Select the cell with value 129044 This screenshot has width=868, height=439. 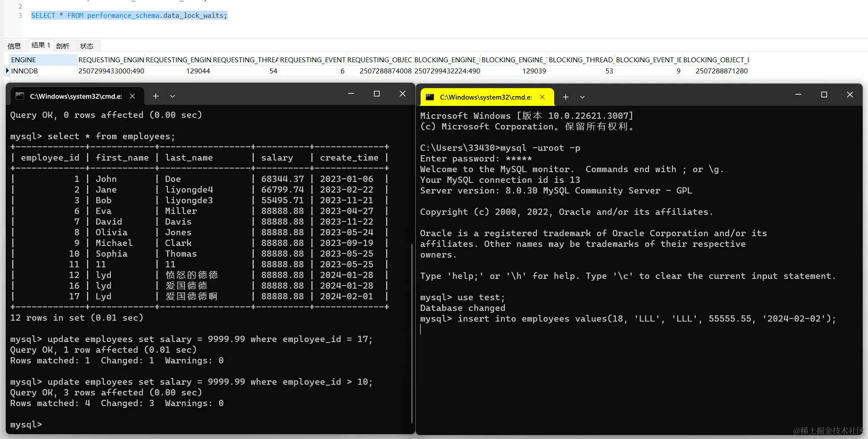click(x=178, y=71)
